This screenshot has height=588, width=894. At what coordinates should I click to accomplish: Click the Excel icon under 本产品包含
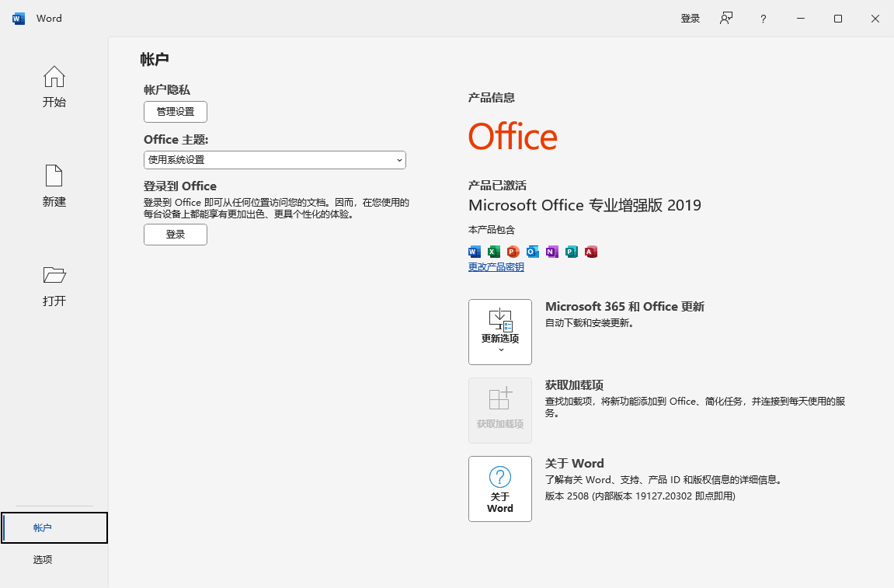(x=494, y=252)
